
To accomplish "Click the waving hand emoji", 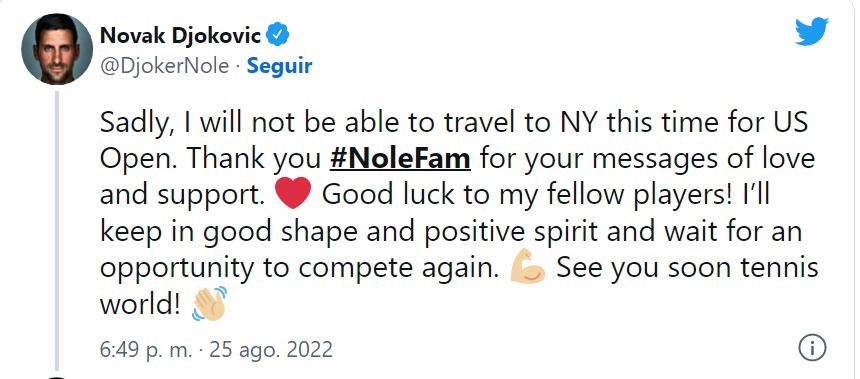I will 210,303.
